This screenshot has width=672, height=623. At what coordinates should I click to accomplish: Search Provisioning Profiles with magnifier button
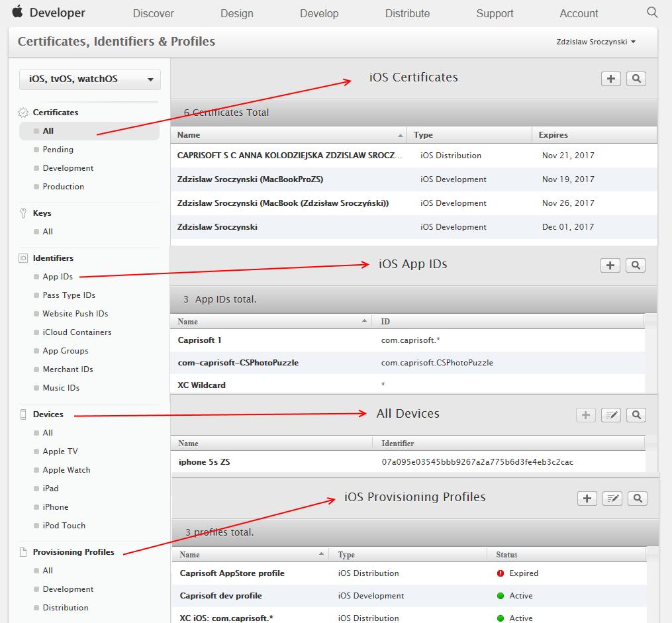pyautogui.click(x=638, y=499)
